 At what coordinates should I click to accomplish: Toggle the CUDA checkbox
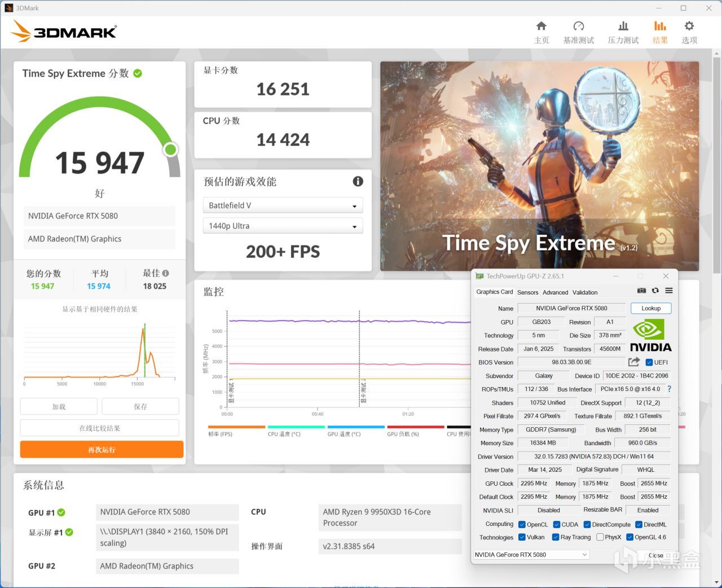coord(557,524)
